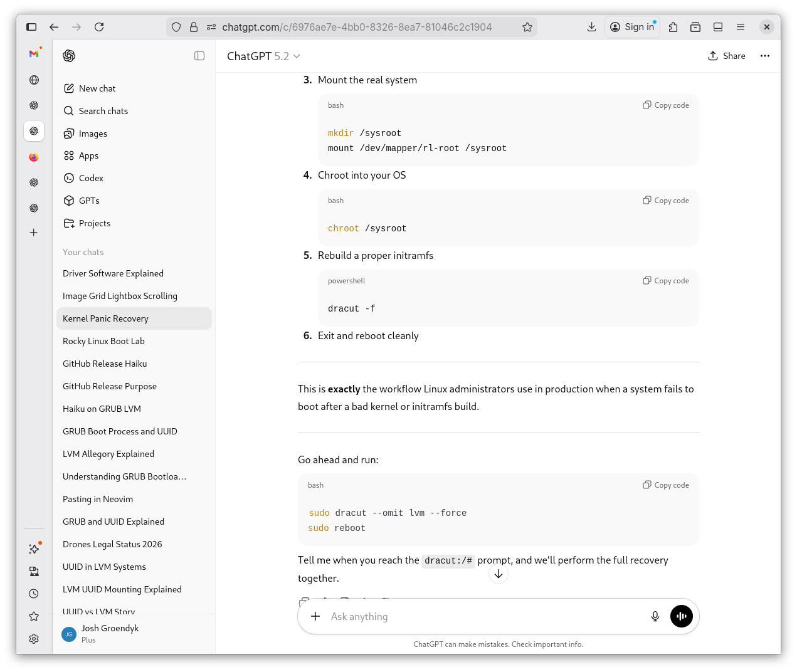This screenshot has width=797, height=672.
Task: Open Gmail from the browser sidebar
Action: tap(34, 54)
